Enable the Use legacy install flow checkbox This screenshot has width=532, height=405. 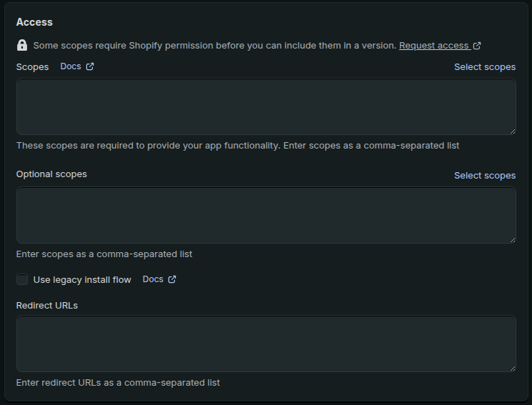pos(22,279)
